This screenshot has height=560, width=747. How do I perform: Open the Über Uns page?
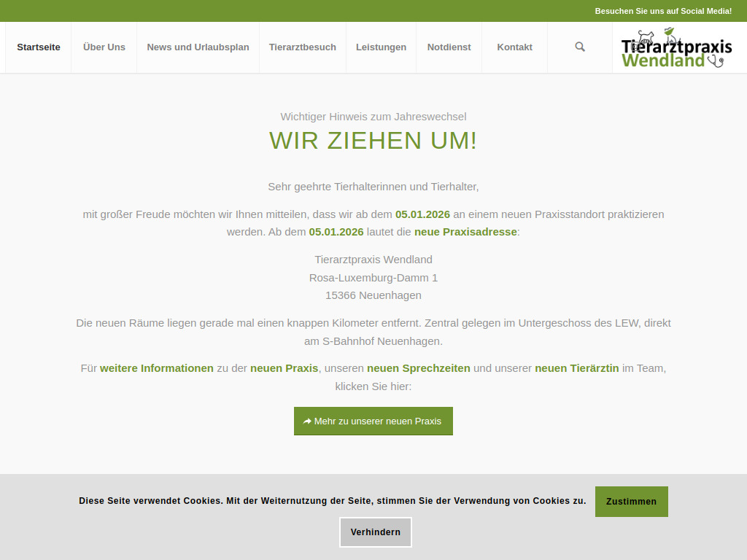pos(104,47)
